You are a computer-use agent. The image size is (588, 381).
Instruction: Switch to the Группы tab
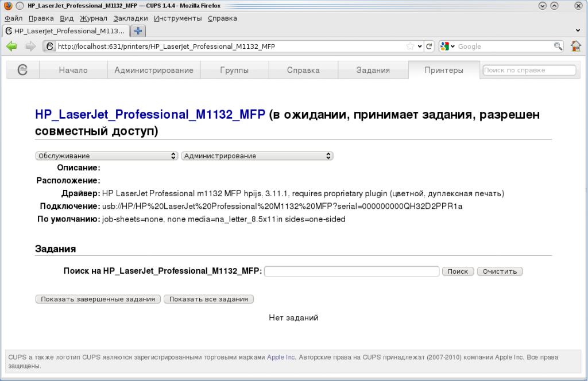(234, 70)
